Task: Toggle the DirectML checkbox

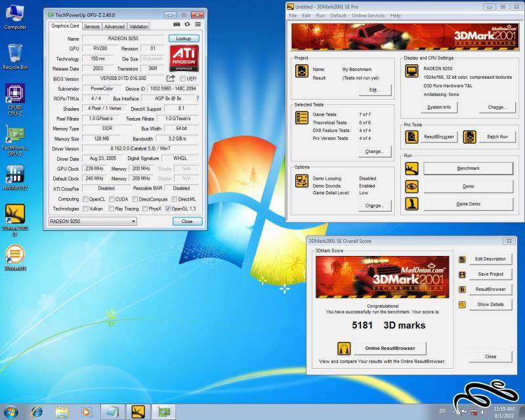Action: coord(175,199)
